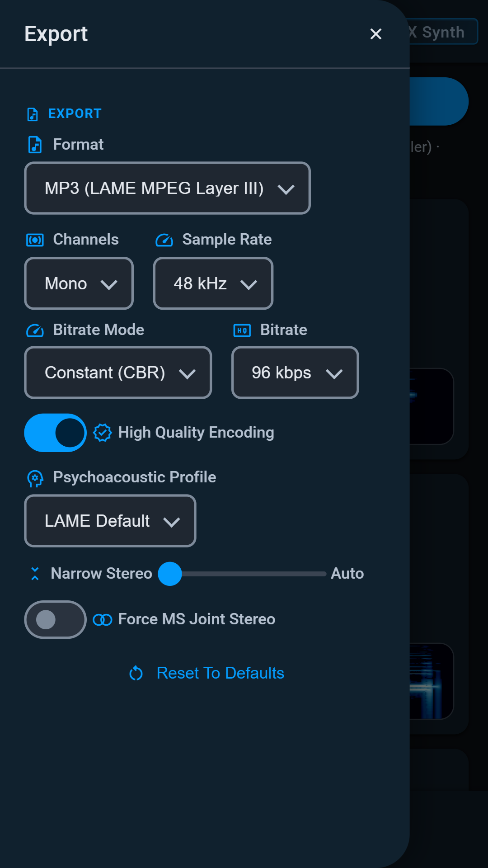Click the Force MS Joint Stereo rings icon
The height and width of the screenshot is (868, 488).
click(103, 619)
